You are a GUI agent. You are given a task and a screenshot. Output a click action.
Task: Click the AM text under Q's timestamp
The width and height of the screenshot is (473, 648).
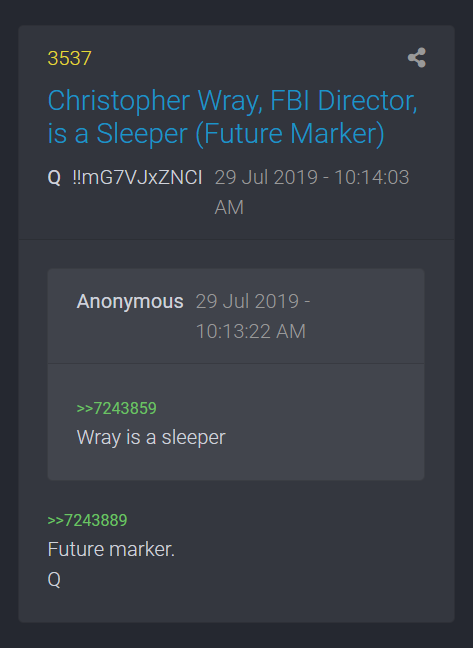229,207
